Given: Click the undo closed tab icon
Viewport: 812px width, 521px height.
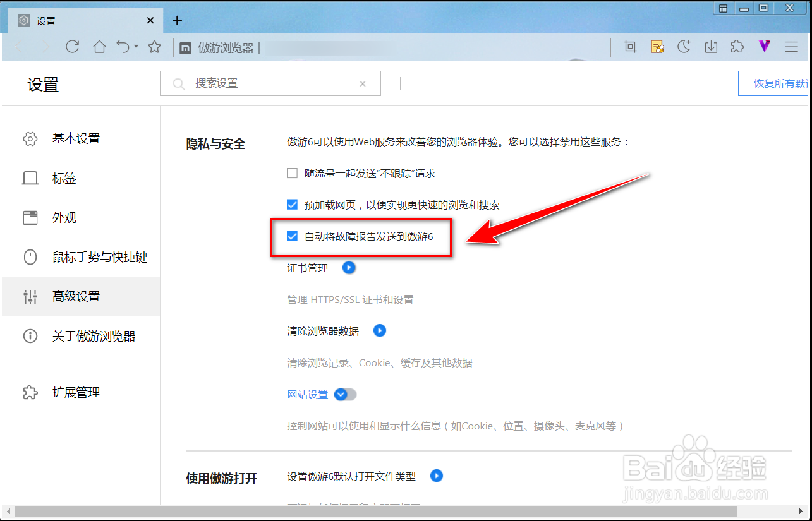Looking at the screenshot, I should (x=123, y=47).
